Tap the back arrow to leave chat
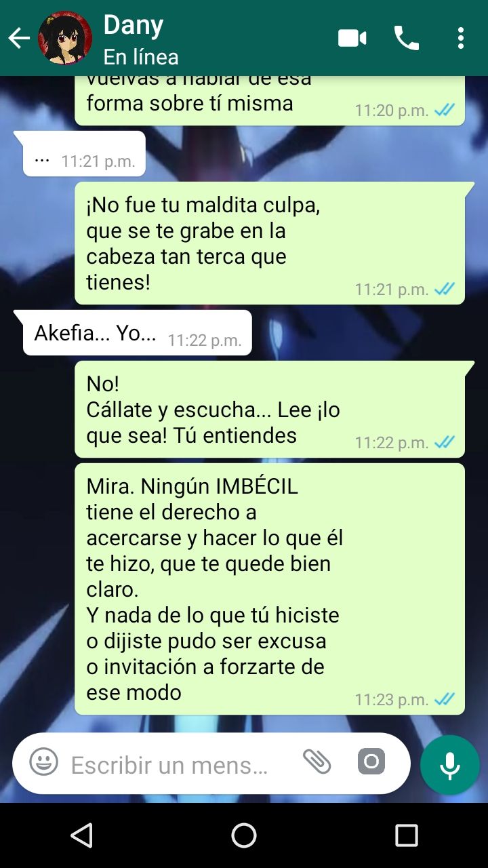This screenshot has height=868, width=488. 18,38
